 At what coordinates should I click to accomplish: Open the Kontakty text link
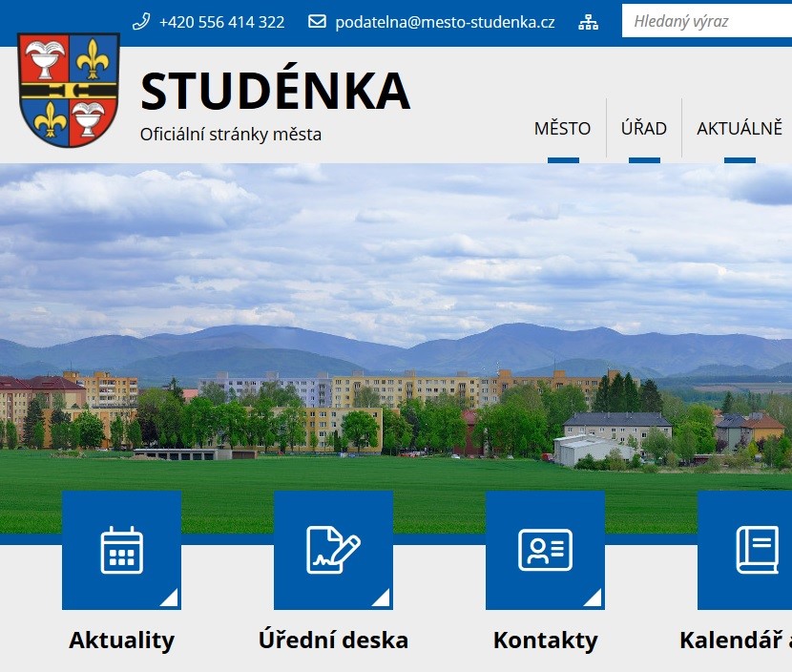click(x=546, y=640)
